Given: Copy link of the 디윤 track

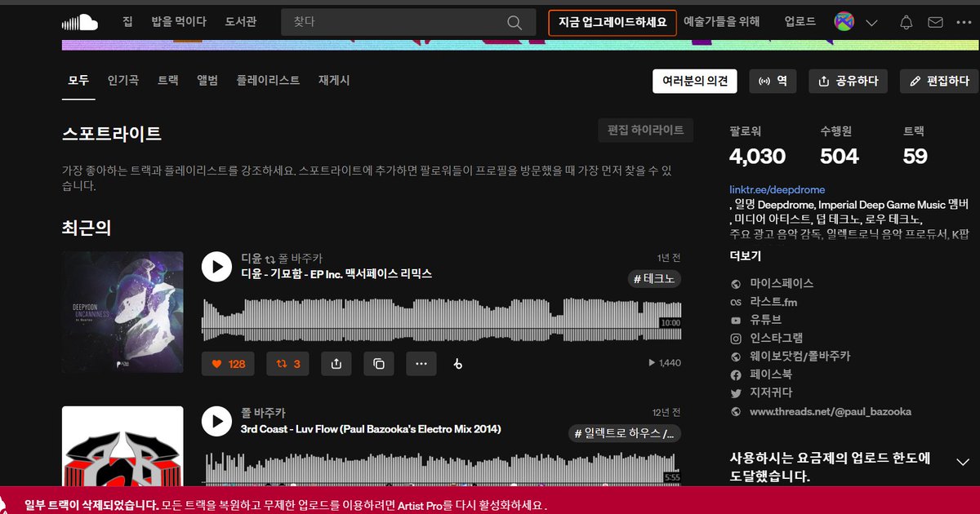Looking at the screenshot, I should pos(379,364).
